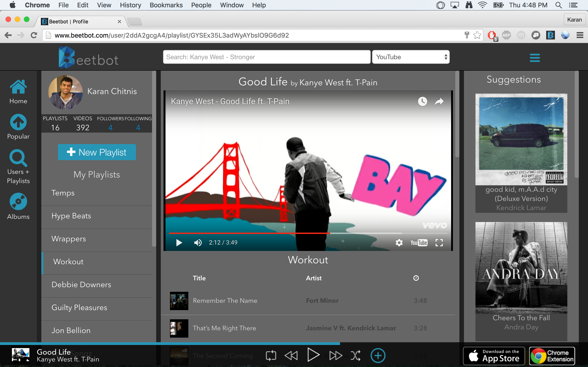This screenshot has width=588, height=367.
Task: Open Users + Playlists search icon
Action: tap(18, 158)
